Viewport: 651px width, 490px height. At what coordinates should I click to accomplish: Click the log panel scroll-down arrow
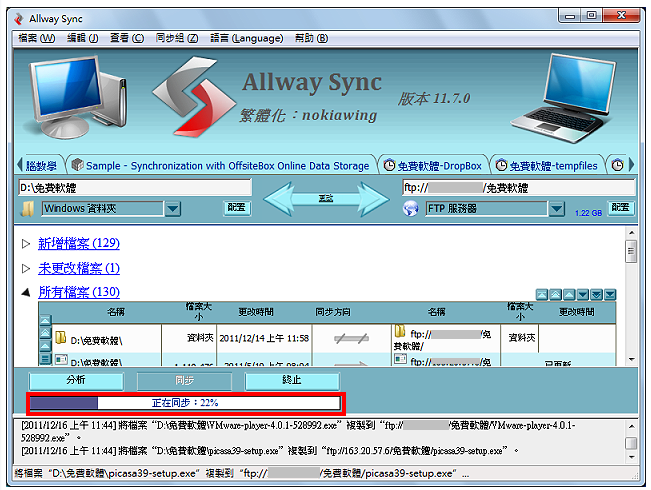[x=631, y=457]
